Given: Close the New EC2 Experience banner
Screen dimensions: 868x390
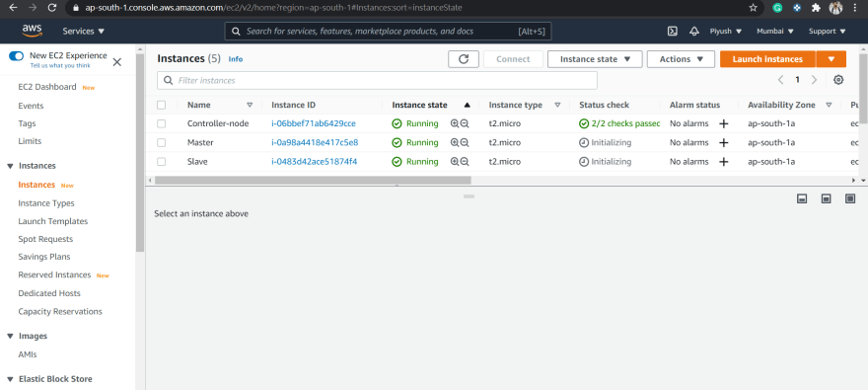Looking at the screenshot, I should pyautogui.click(x=116, y=62).
